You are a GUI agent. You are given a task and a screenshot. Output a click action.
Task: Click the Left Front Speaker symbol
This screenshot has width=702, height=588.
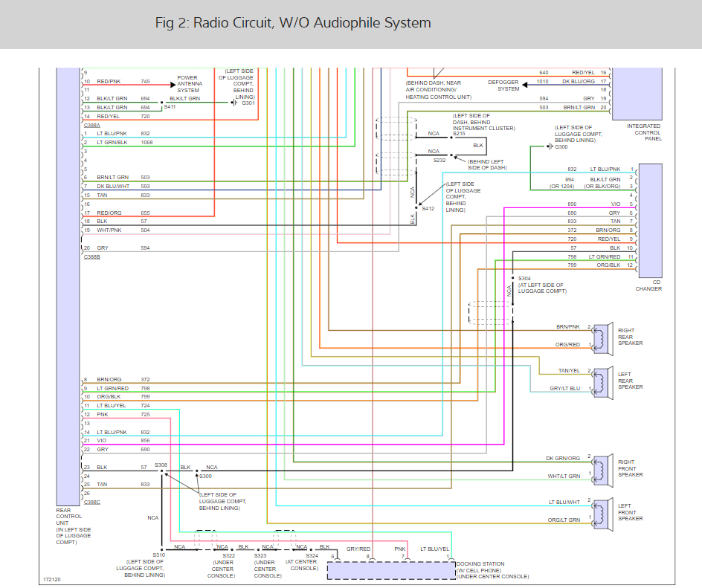[x=602, y=514]
